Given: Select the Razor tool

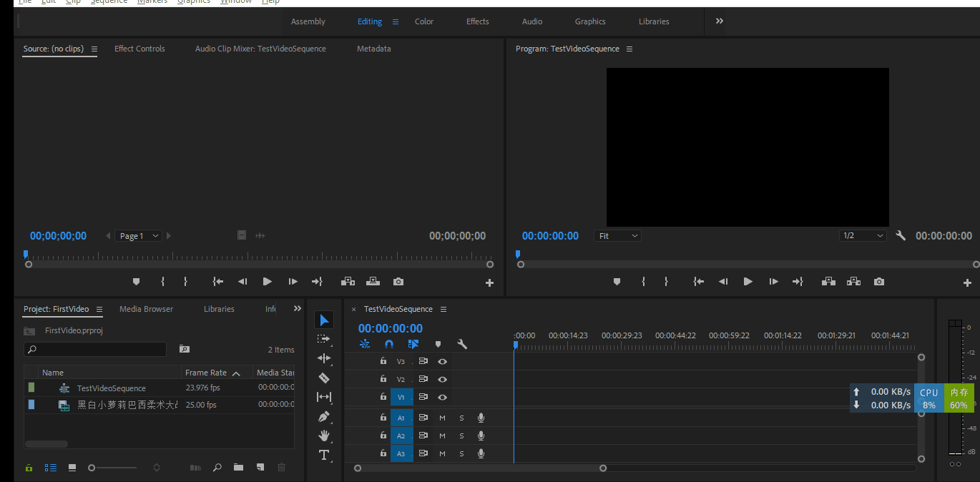Looking at the screenshot, I should pyautogui.click(x=324, y=378).
